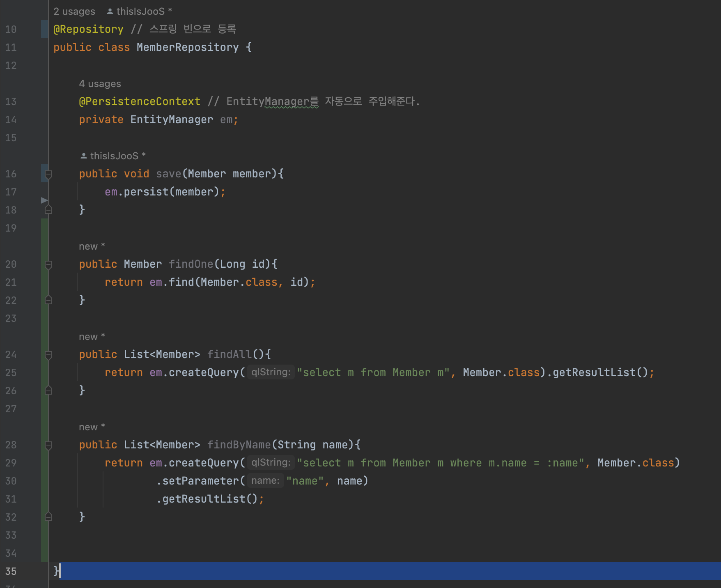Open the '2 usages' hint above class
Viewport: 721px width, 588px height.
(74, 11)
